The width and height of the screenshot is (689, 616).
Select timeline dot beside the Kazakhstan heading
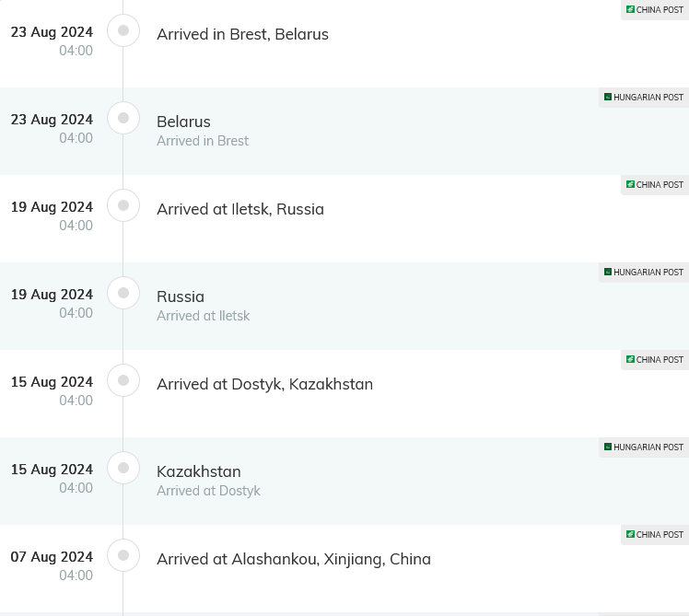[123, 468]
